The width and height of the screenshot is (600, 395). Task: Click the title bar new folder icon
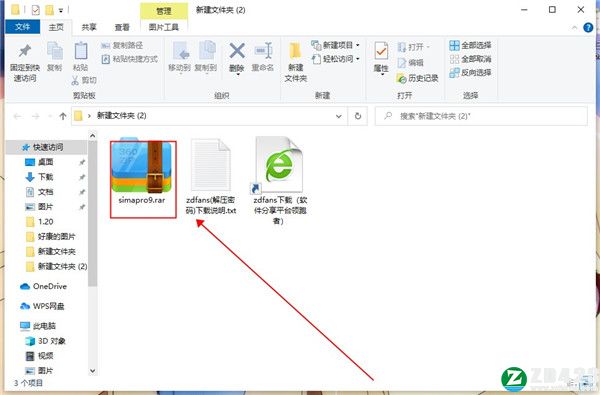click(49, 10)
